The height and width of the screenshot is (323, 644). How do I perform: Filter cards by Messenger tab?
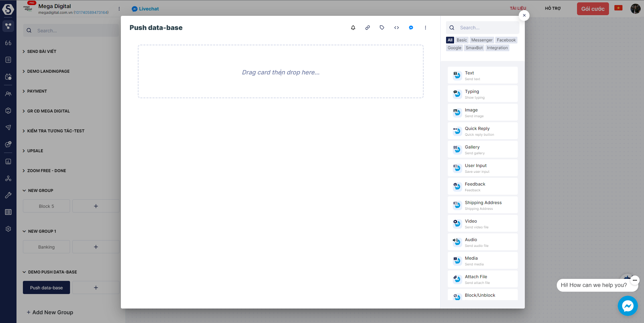481,40
